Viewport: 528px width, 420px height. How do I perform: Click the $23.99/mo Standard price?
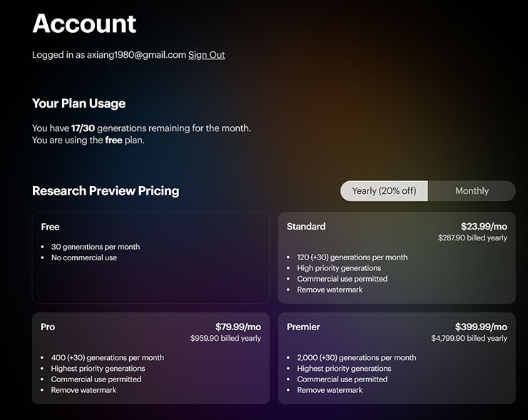tap(484, 227)
